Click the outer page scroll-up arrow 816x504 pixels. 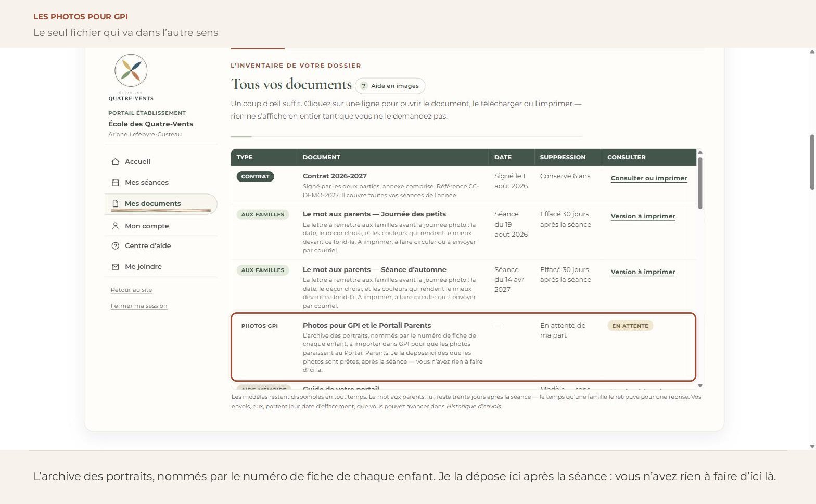click(812, 51)
